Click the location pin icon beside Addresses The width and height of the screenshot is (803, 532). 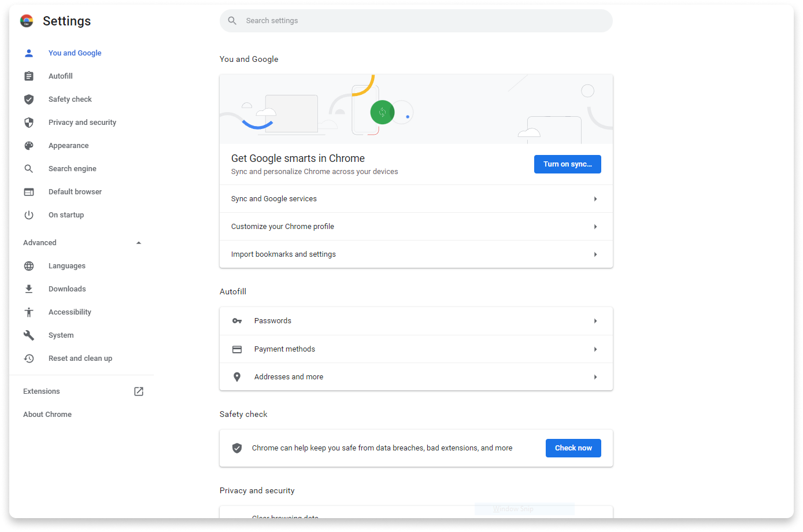237,377
